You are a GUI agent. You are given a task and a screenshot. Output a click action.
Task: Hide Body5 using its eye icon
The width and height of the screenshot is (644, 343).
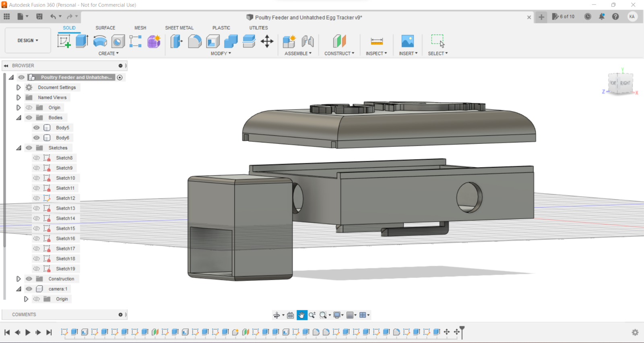37,128
